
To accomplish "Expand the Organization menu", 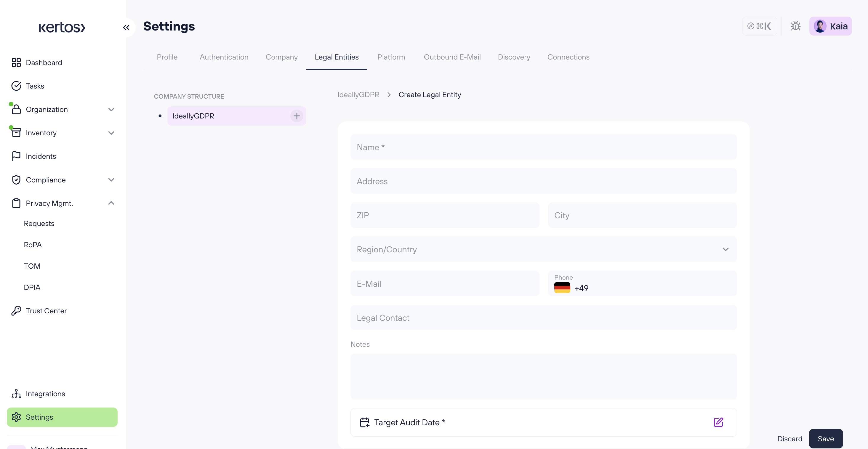I will (111, 110).
